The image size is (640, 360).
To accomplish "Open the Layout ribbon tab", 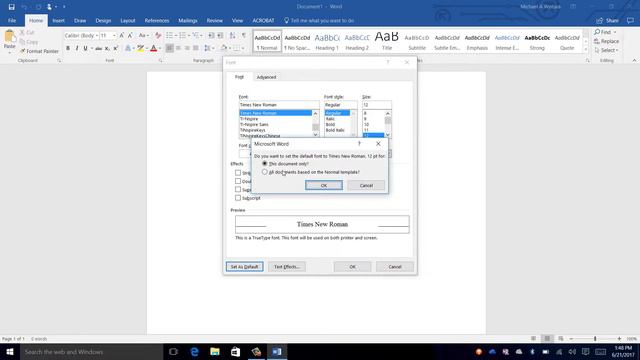I will click(127, 20).
